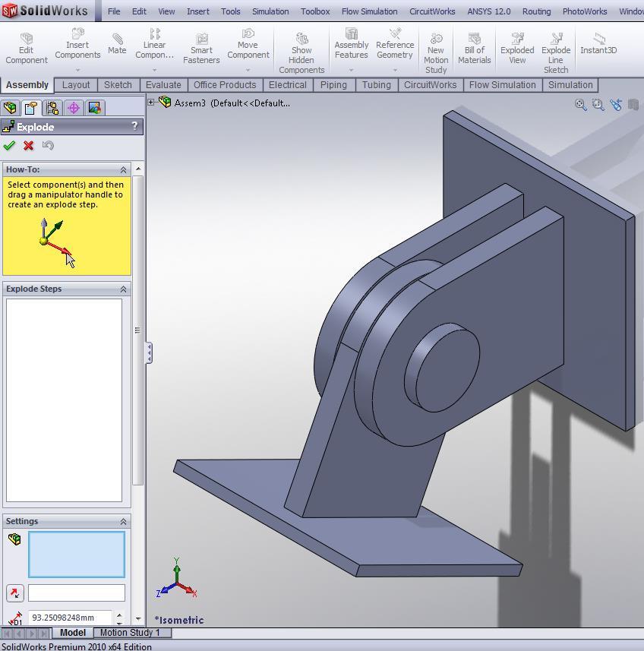The image size is (644, 651).
Task: Click PropertyManager scrollbar down arrow
Action: [x=138, y=619]
